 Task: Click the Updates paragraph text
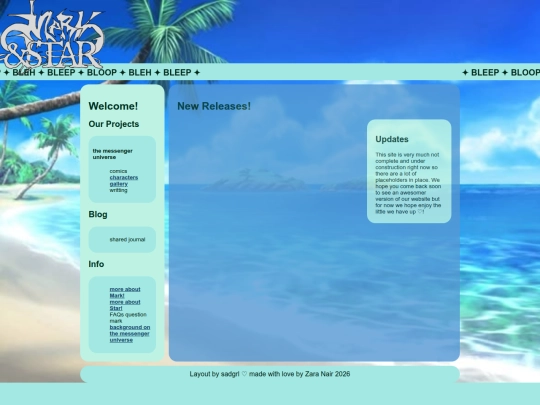tap(408, 183)
